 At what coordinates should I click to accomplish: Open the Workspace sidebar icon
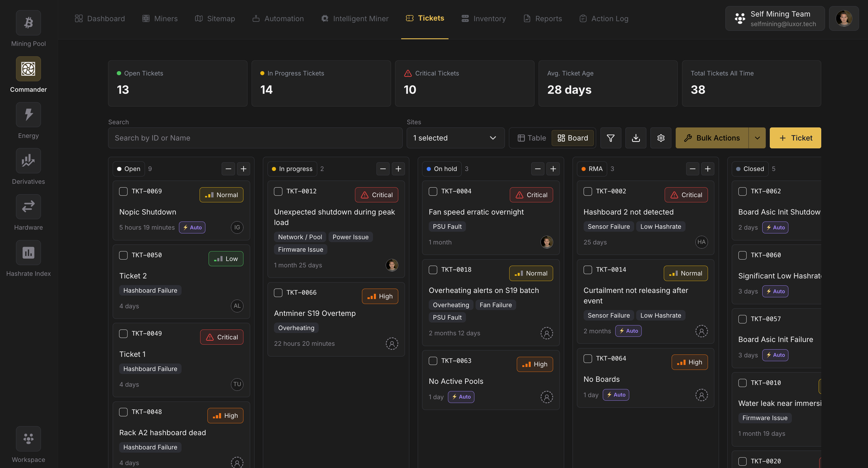28,439
